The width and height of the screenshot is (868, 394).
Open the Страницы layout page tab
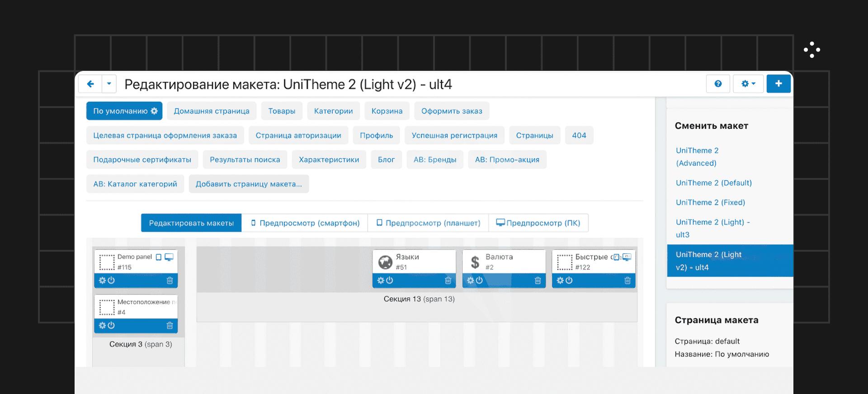535,136
